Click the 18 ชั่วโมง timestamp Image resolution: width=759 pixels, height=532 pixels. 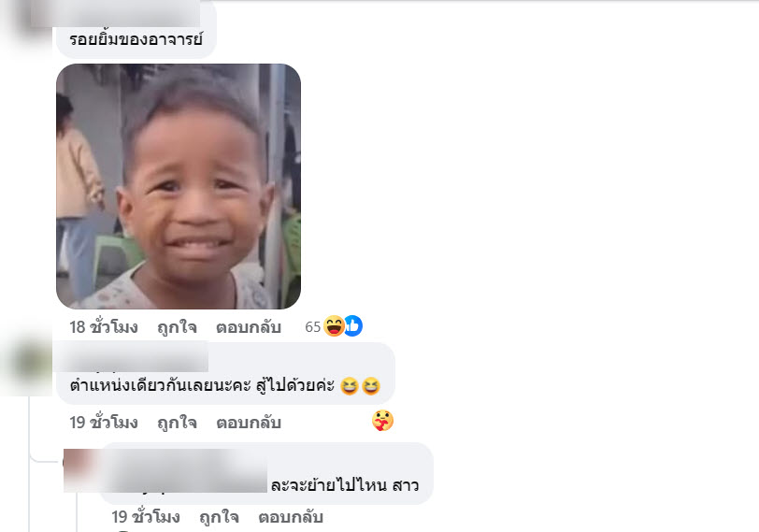click(x=104, y=327)
